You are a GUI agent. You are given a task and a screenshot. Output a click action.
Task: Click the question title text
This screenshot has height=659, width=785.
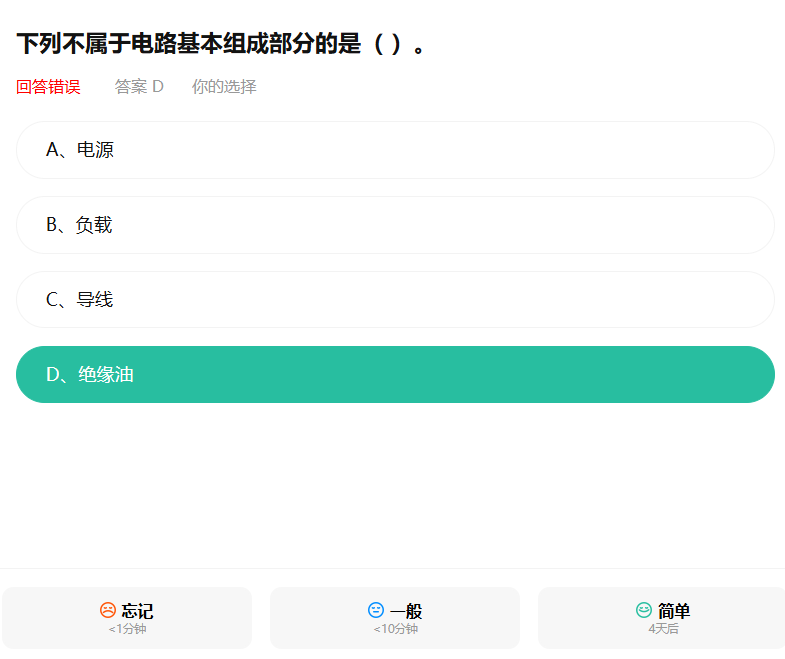click(221, 44)
